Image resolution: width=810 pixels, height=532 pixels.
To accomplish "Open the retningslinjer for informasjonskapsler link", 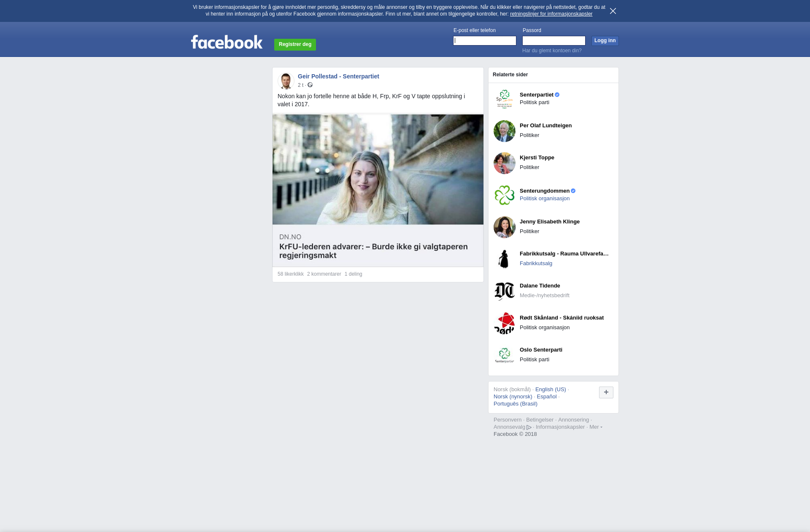I will point(551,14).
